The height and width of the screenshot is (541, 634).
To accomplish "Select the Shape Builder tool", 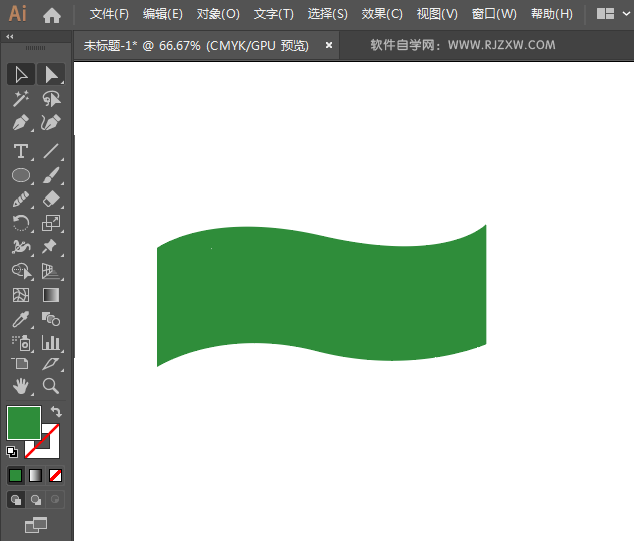I will (21, 271).
